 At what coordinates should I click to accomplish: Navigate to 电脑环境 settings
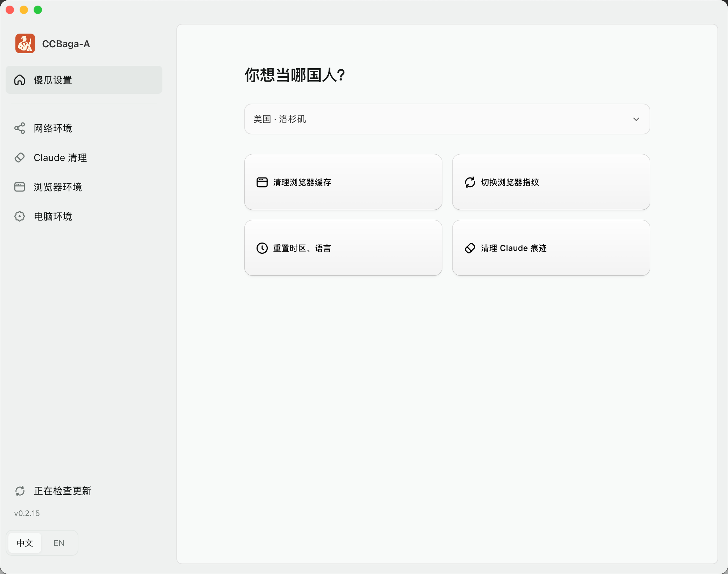pos(84,216)
